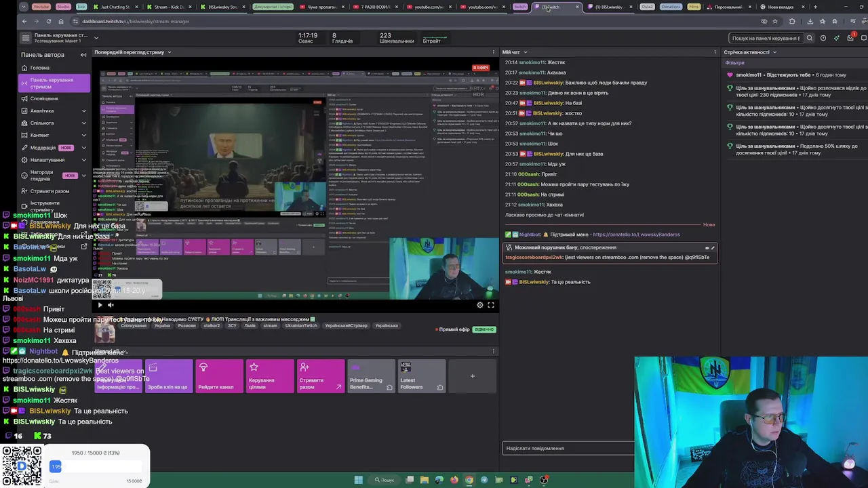Open the Стримити разом quick action tile
The image size is (868, 488).
[321, 376]
